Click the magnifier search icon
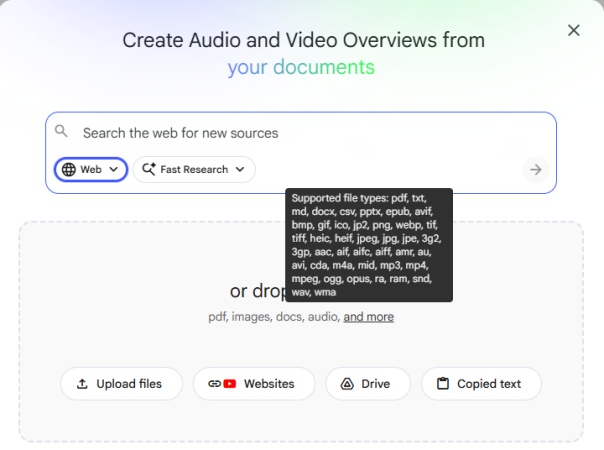 (x=62, y=132)
